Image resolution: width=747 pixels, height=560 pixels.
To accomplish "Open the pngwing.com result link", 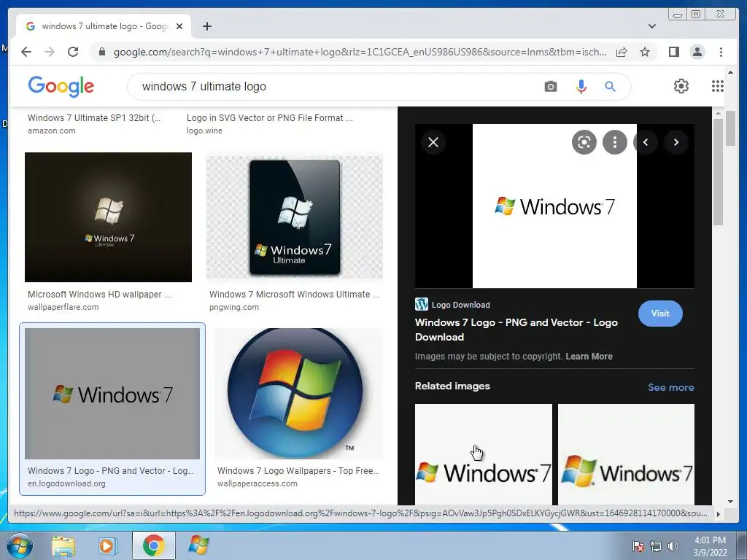I will pos(234,307).
